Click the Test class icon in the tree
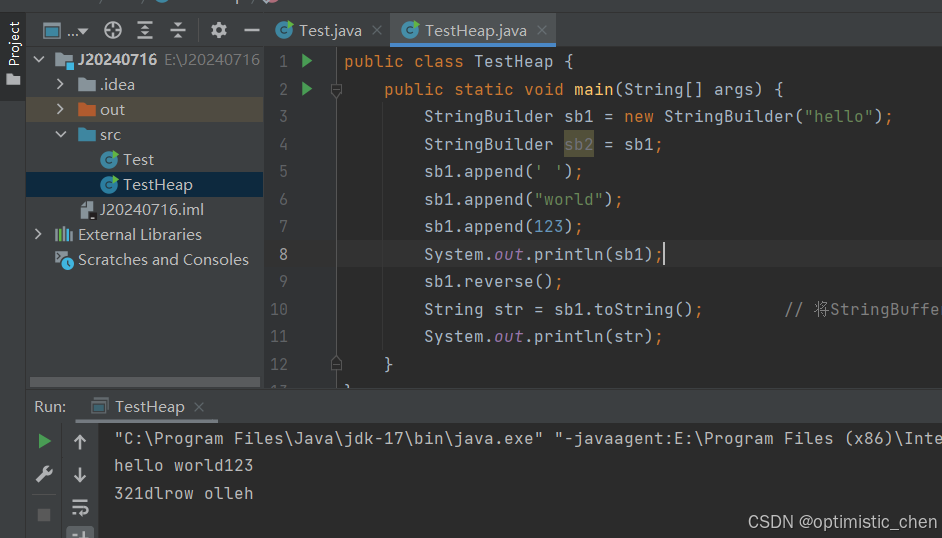942x538 pixels. click(x=109, y=160)
